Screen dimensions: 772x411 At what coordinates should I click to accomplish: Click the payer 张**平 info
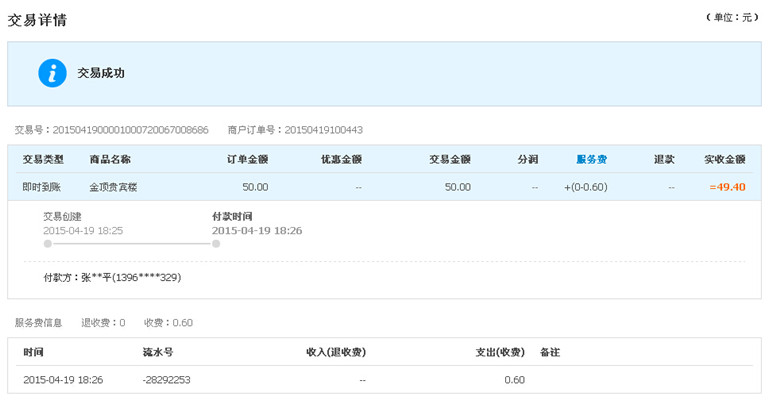tap(112, 278)
